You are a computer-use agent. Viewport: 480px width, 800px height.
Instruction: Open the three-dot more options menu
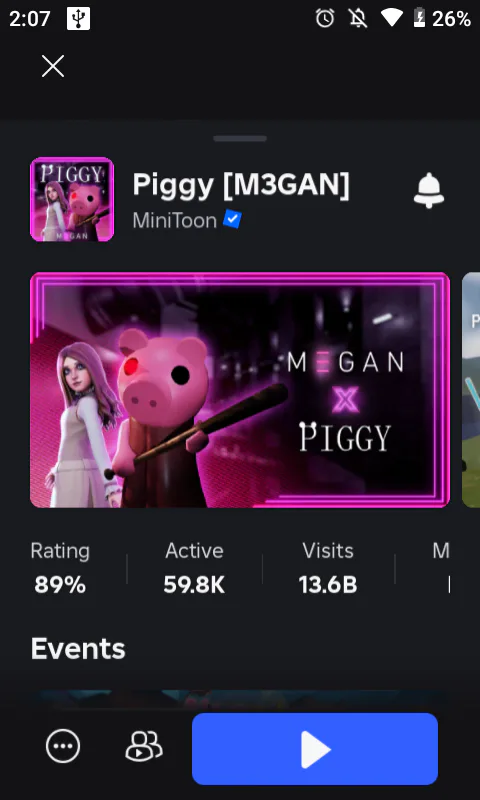63,746
